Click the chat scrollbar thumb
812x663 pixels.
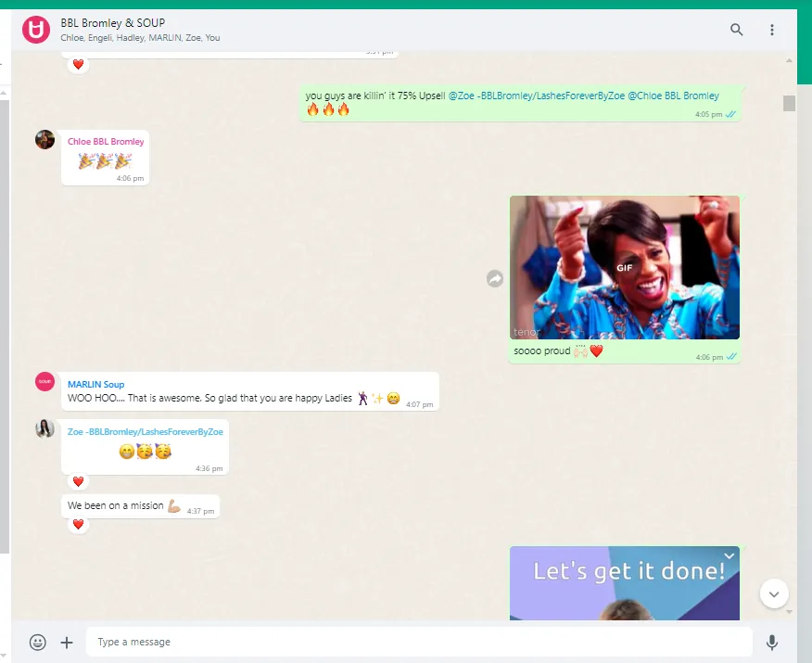[789, 103]
